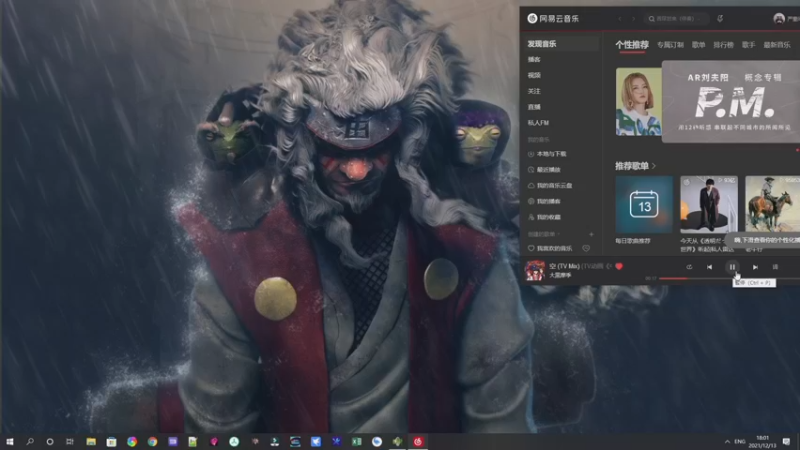Switch to 专属定制 tab
This screenshot has width=800, height=450.
670,45
